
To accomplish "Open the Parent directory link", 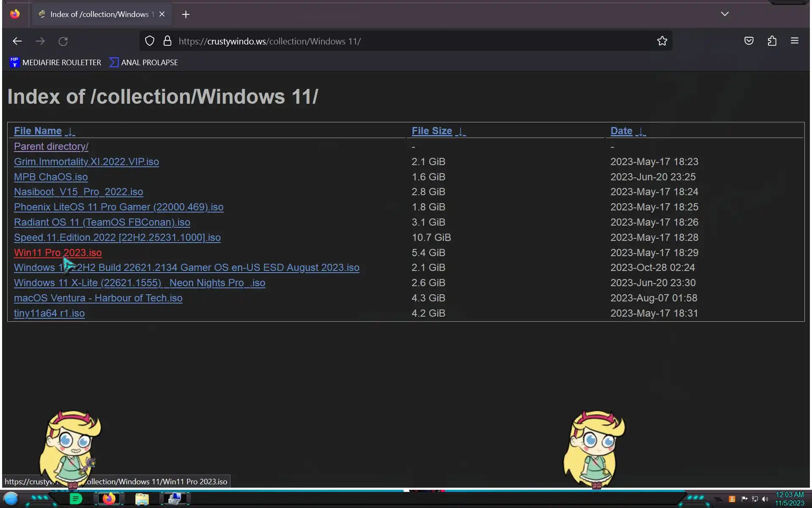I will [51, 146].
